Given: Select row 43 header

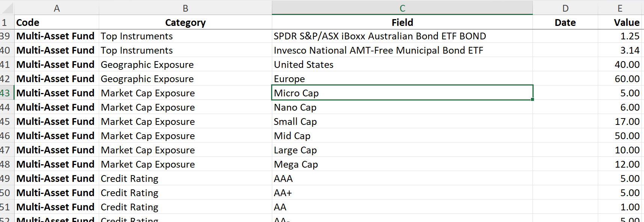Looking at the screenshot, I should 7,93.
